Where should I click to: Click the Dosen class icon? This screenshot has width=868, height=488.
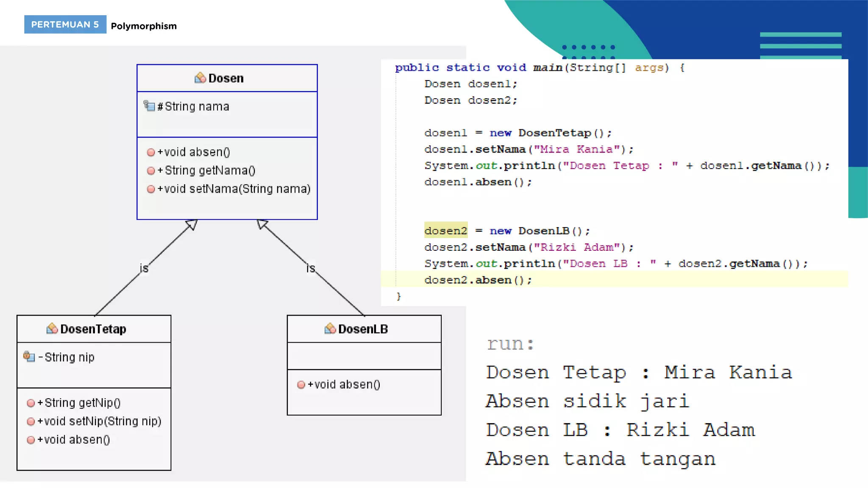pyautogui.click(x=200, y=78)
